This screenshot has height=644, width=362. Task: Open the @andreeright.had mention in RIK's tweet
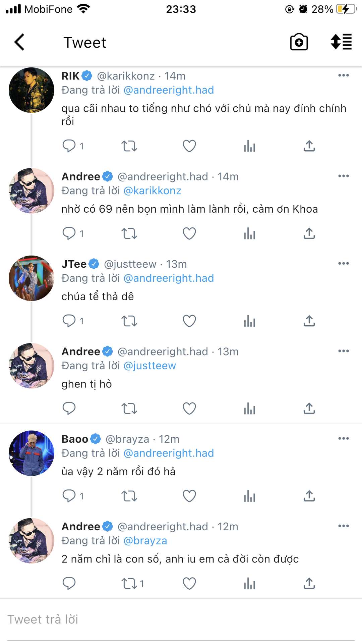tap(169, 90)
